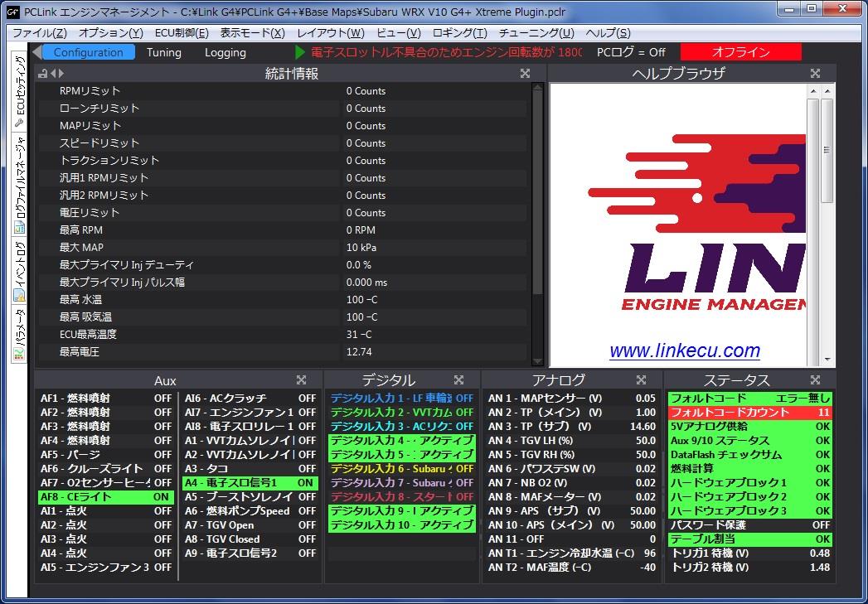Select the デジタル入力 6 - Subaru row
This screenshot has height=604, width=868.
[402, 468]
